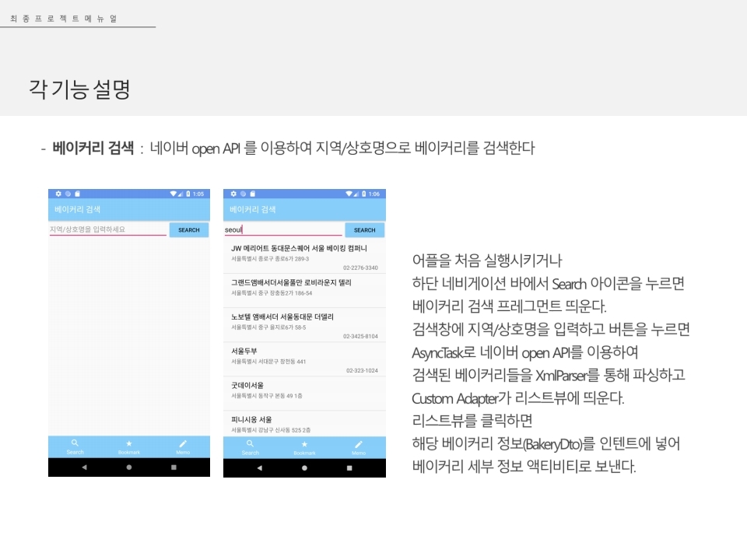Tap Memo pencil icon in right phone
747x560 pixels.
pyautogui.click(x=359, y=444)
